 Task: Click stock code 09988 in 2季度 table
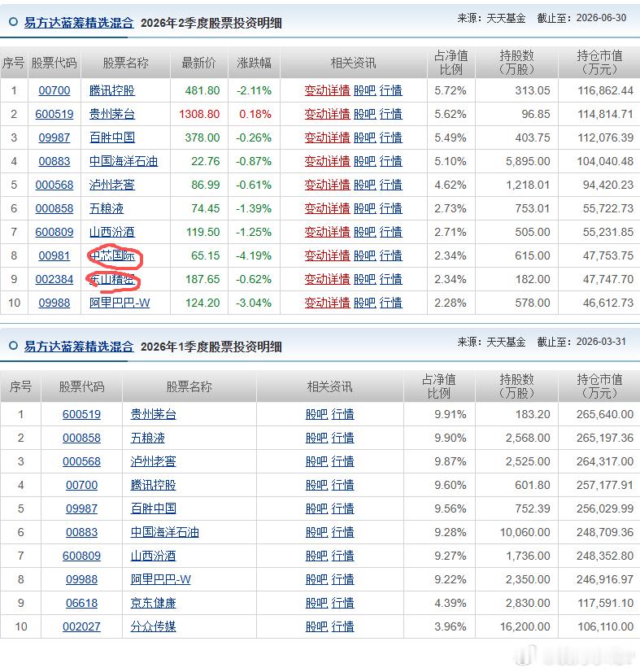[x=54, y=303]
